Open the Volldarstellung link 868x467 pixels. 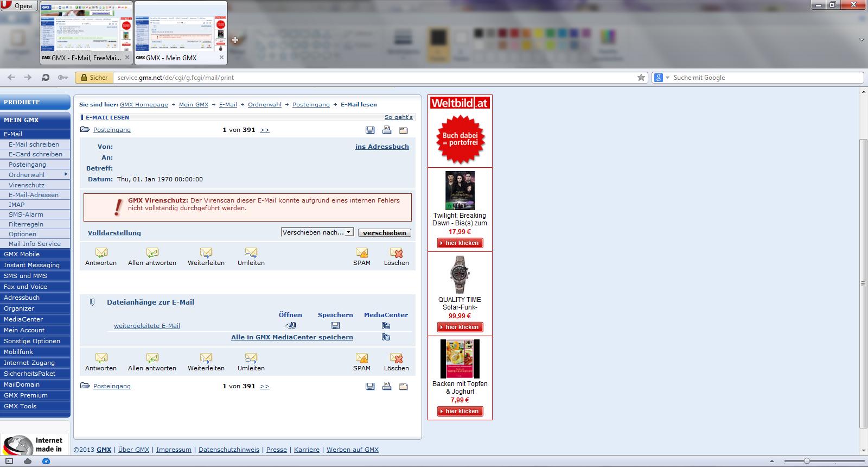pos(114,233)
